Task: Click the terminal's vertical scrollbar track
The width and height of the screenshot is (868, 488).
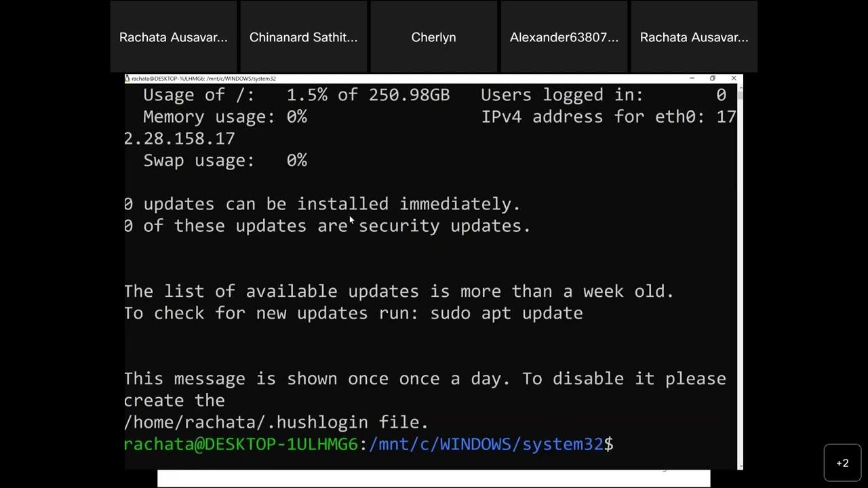Action: (740, 271)
